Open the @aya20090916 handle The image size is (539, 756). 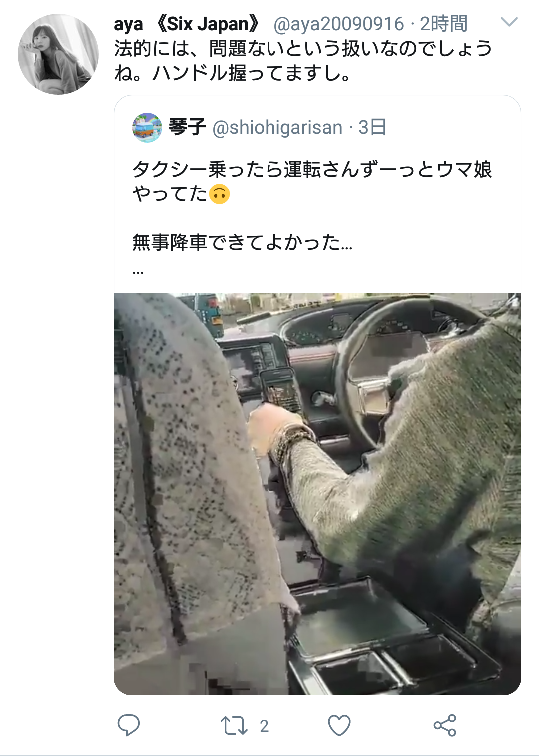coord(339,24)
